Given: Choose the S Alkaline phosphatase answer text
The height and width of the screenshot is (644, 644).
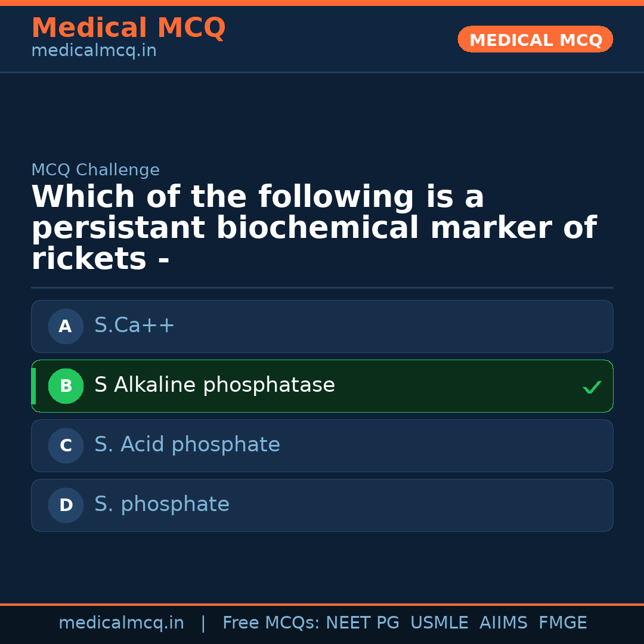Looking at the screenshot, I should tap(215, 385).
